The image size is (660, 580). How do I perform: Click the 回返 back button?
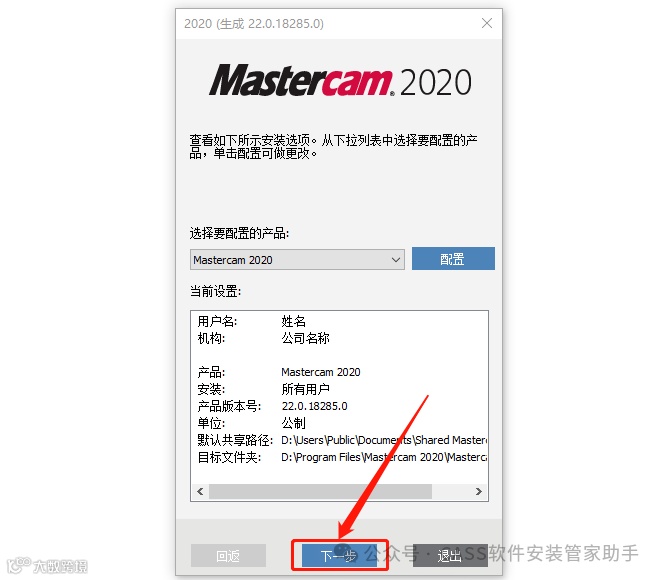tap(228, 556)
